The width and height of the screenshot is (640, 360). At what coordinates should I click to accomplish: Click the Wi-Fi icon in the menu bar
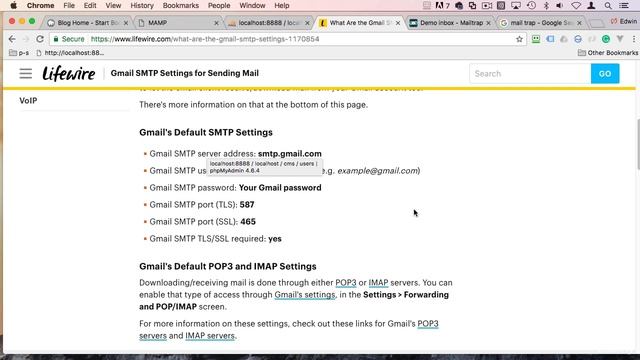pyautogui.click(x=576, y=6)
